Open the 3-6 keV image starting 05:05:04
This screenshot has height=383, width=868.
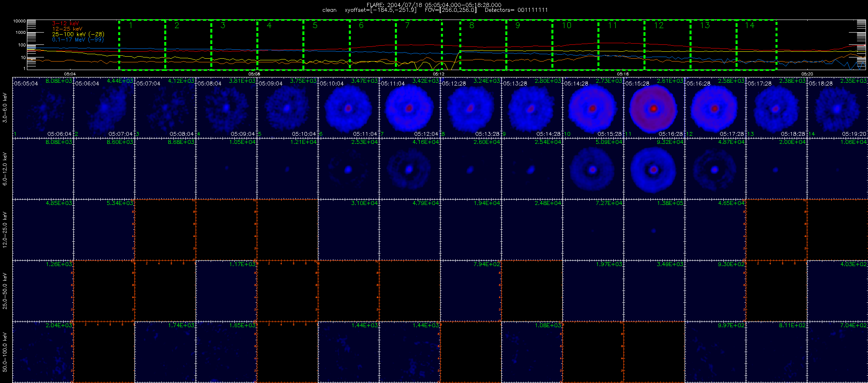coord(43,108)
